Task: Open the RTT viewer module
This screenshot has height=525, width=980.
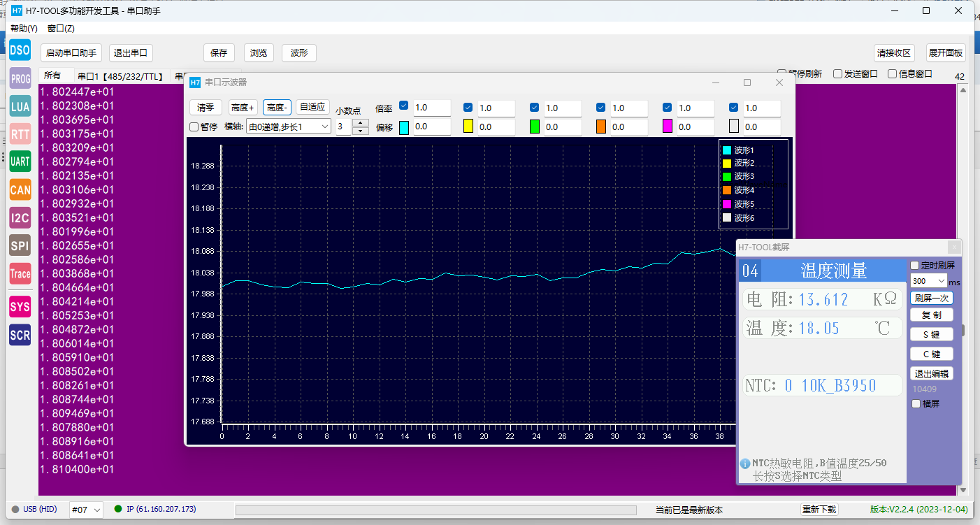Action: tap(20, 134)
